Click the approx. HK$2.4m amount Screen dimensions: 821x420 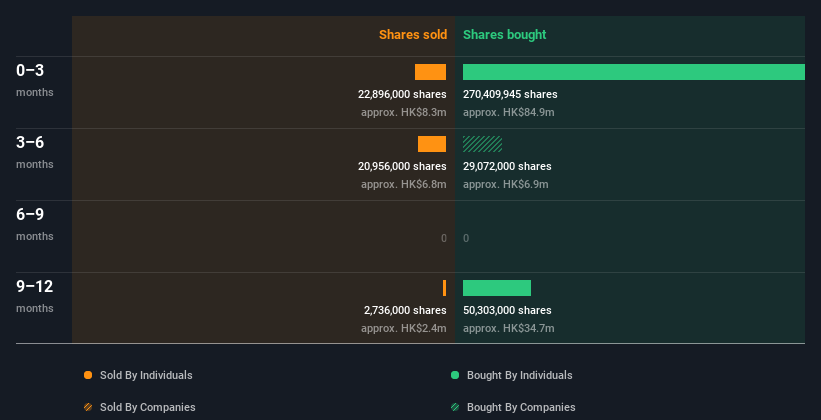pos(404,328)
